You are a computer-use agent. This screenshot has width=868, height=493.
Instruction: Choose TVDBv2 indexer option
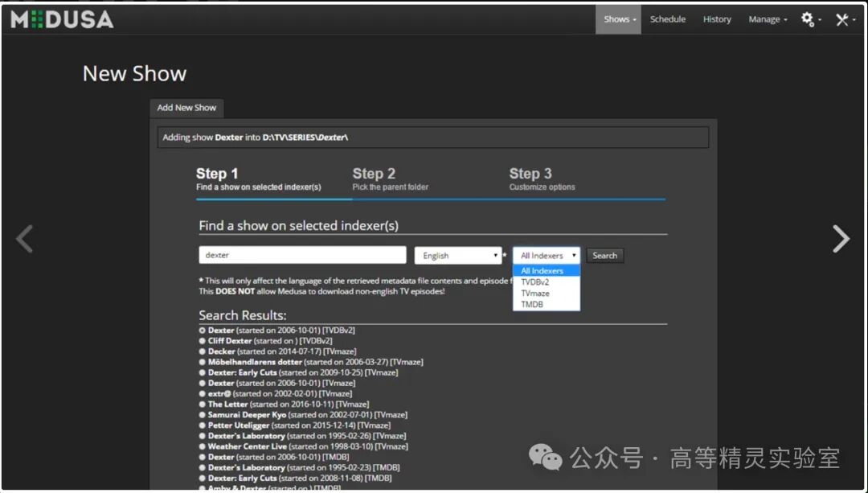[x=547, y=282]
